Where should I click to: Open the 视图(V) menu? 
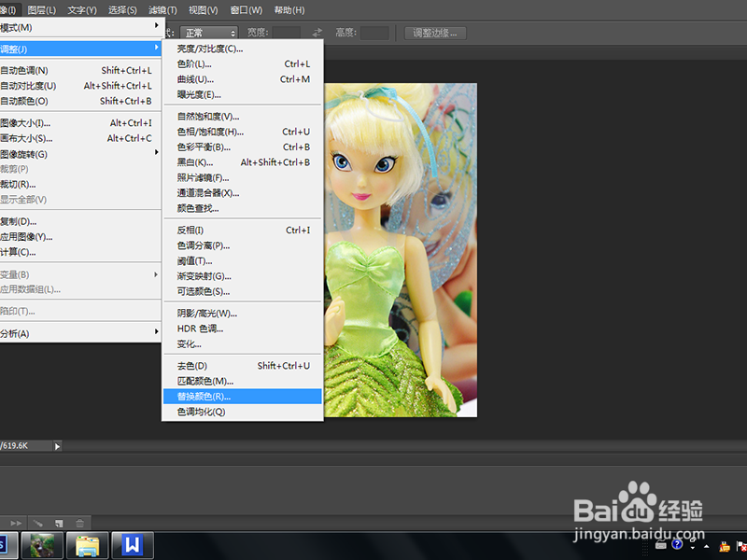coord(203,9)
